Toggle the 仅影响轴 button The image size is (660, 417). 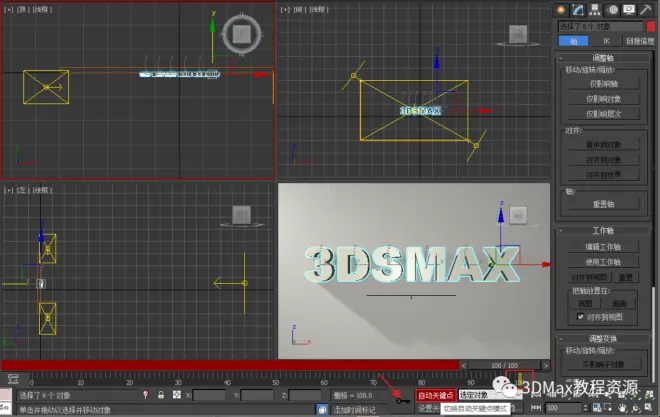coord(603,85)
